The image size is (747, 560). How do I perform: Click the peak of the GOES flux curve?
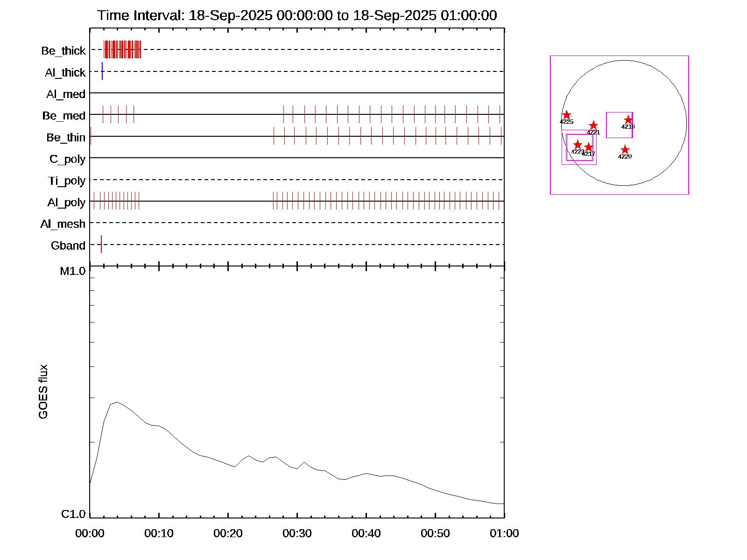(117, 402)
